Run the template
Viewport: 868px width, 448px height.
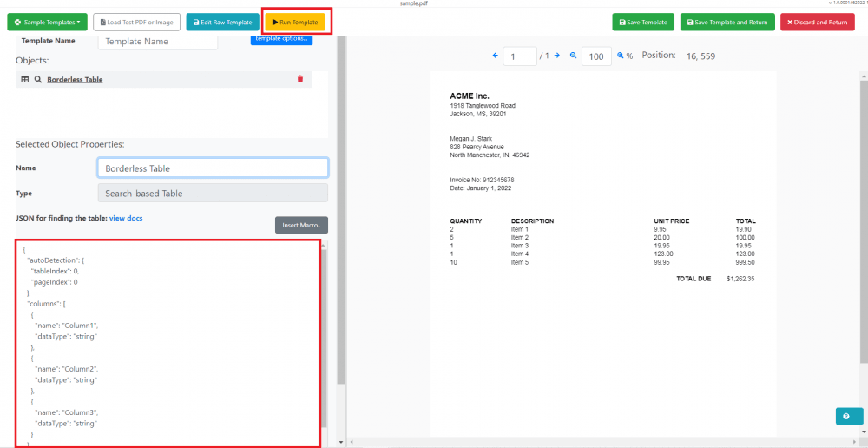click(x=294, y=22)
